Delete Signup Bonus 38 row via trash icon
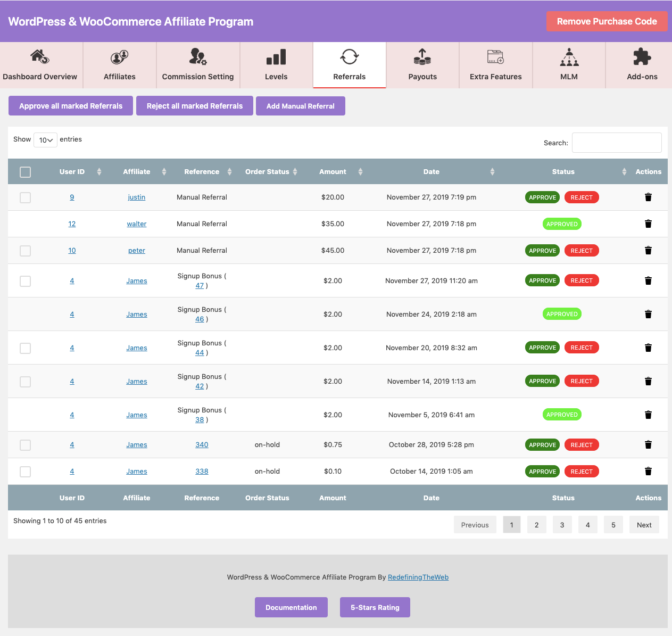This screenshot has height=636, width=672. (x=648, y=415)
